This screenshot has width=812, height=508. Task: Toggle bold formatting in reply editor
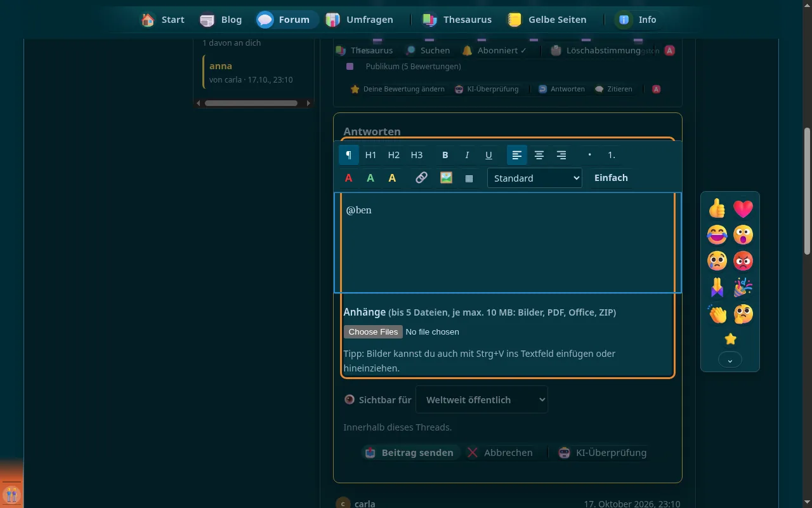(x=445, y=155)
